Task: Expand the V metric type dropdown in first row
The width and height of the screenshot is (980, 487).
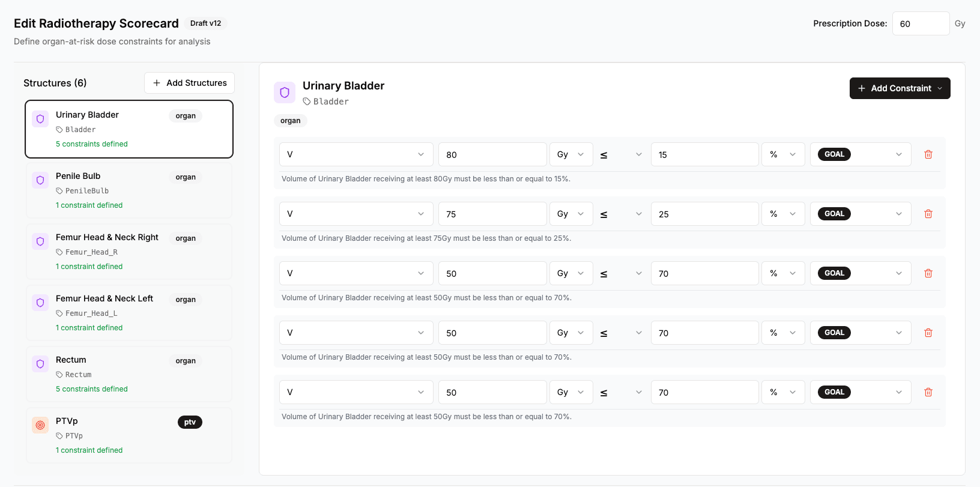Action: tap(355, 154)
